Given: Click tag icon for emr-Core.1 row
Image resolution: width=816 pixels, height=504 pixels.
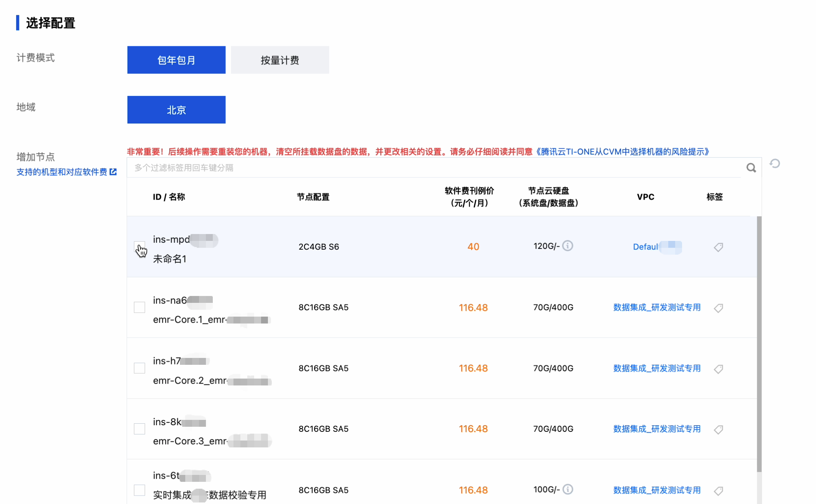Looking at the screenshot, I should coord(718,308).
